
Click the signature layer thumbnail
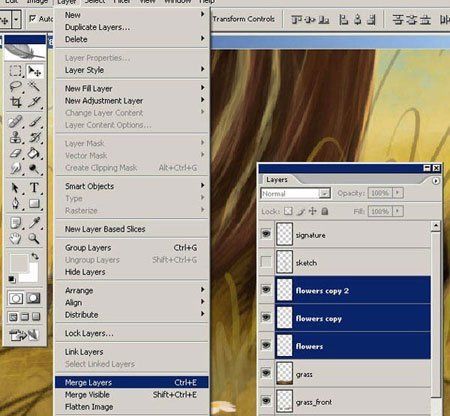point(285,234)
